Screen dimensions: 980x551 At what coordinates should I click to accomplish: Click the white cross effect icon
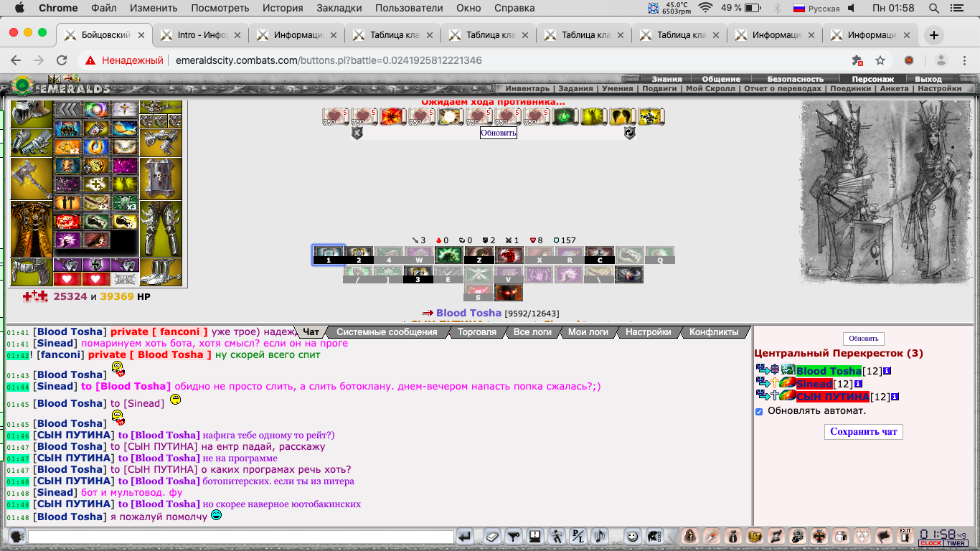tap(96, 184)
